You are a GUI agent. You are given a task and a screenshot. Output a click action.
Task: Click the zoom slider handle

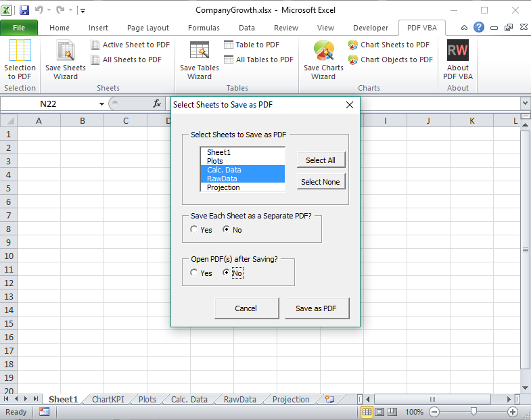click(474, 411)
